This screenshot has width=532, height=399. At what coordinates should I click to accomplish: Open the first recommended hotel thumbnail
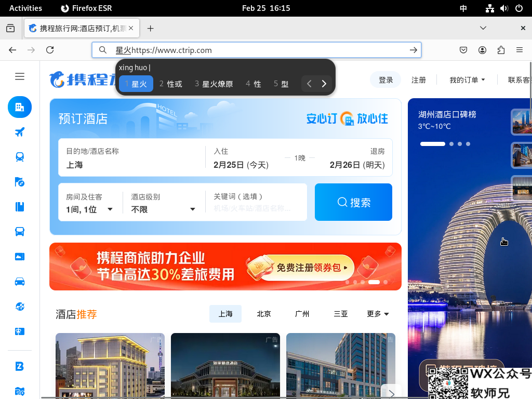[110, 366]
